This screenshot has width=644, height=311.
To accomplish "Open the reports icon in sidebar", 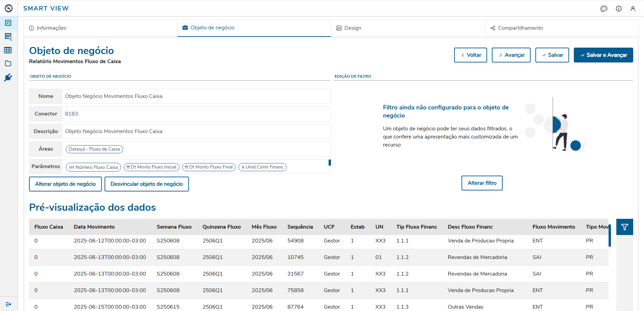I will coord(8,23).
